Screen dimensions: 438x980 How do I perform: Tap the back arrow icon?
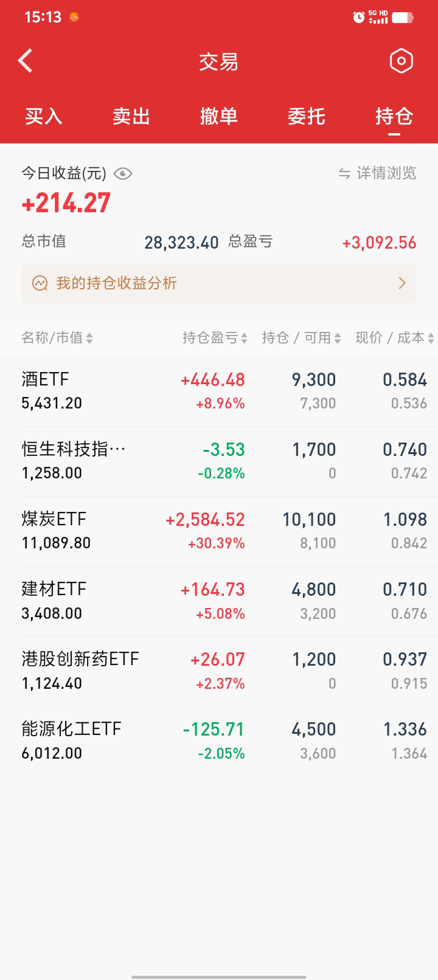click(x=26, y=61)
